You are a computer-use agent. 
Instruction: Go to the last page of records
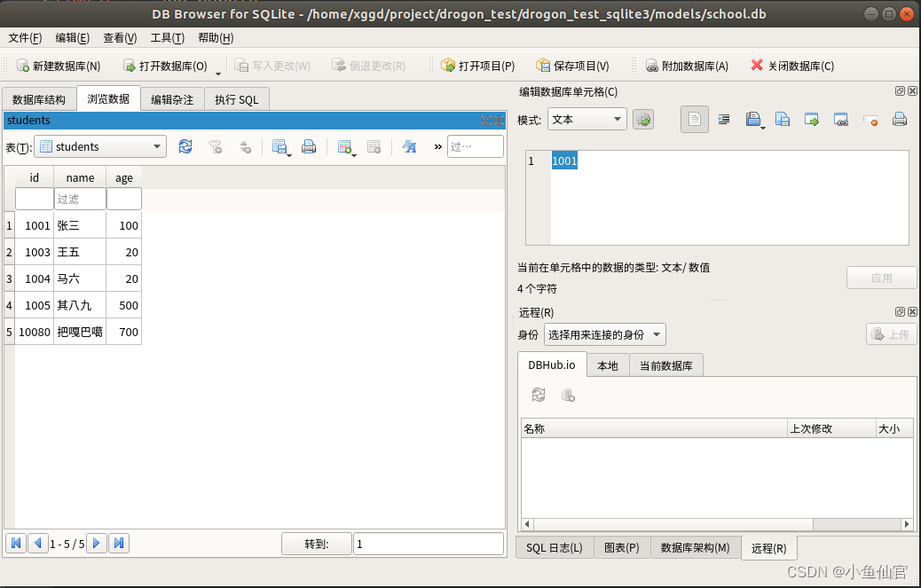coord(119,544)
